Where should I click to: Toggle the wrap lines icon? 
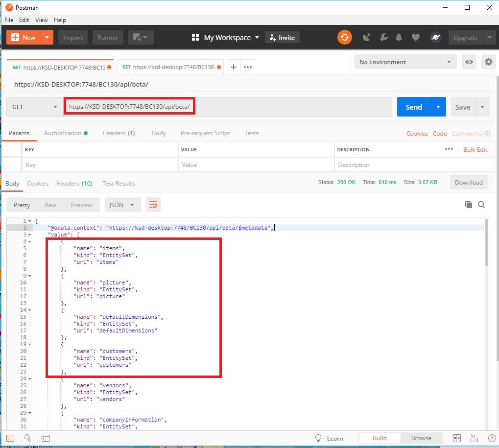tap(153, 205)
